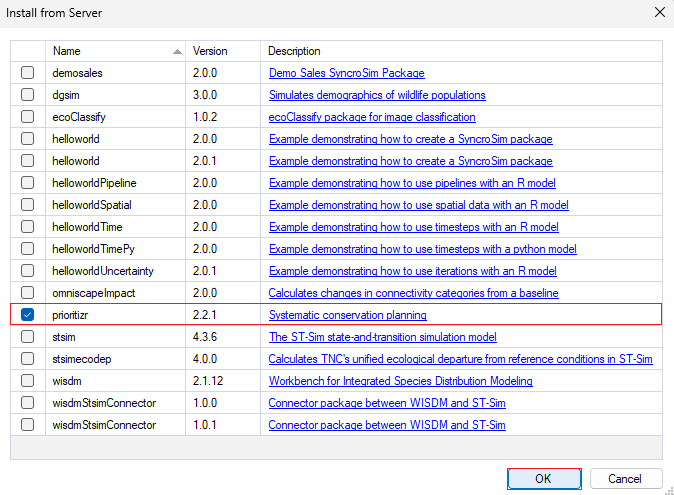Click the Description column header
Screen dimensions: 674x495
pos(461,51)
